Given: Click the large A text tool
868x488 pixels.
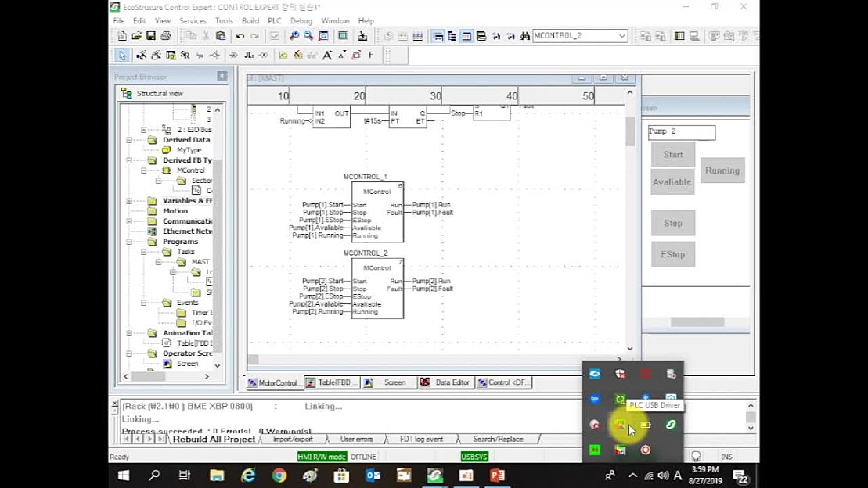Looking at the screenshot, I should pyautogui.click(x=327, y=56).
